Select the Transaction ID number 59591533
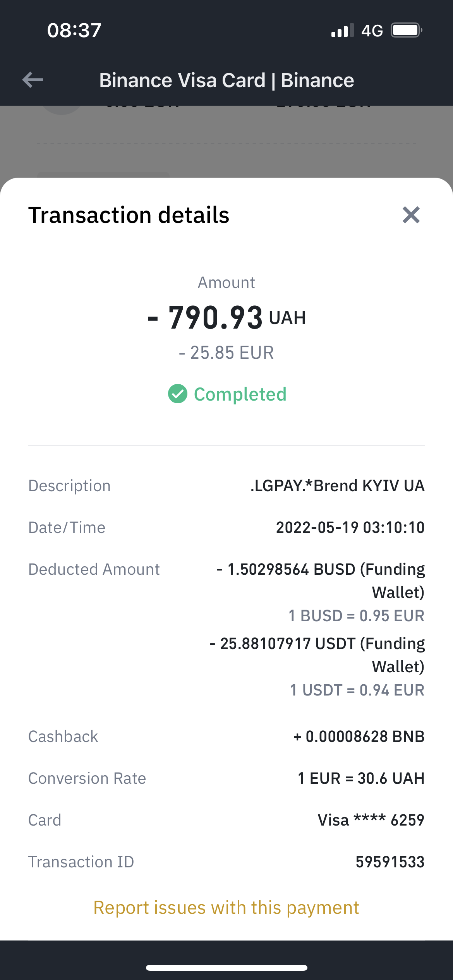 [390, 862]
